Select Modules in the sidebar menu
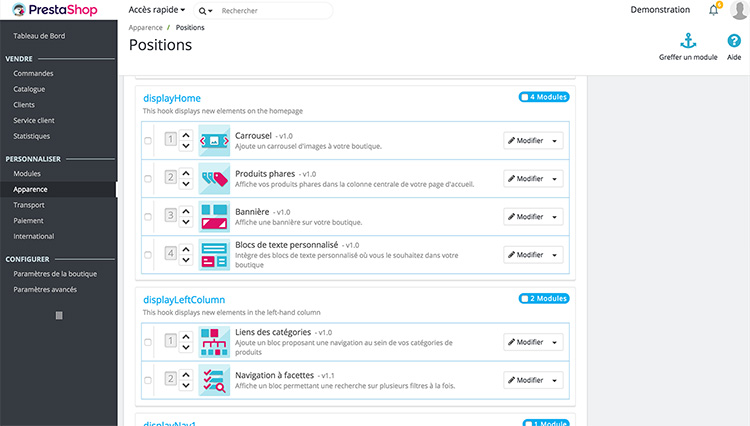750x426 pixels. coord(27,174)
